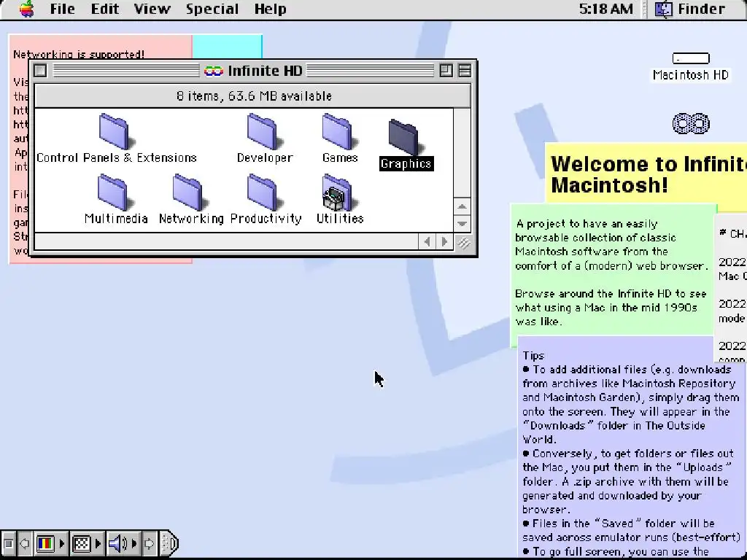Expand the monitor resolution module arrow
Screen dimensions: 747x560
pyautogui.click(x=98, y=543)
